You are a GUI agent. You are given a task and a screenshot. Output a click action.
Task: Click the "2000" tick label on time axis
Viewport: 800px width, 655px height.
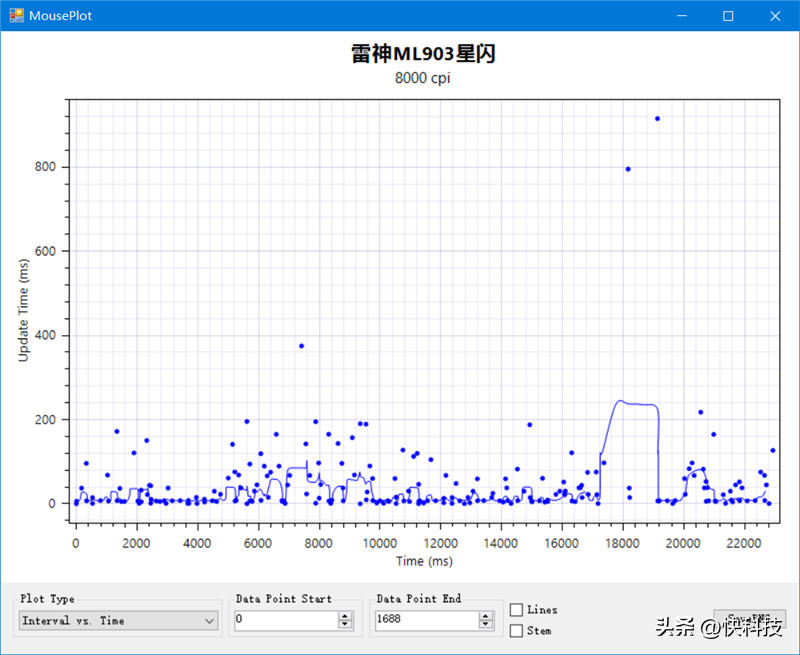coord(136,543)
